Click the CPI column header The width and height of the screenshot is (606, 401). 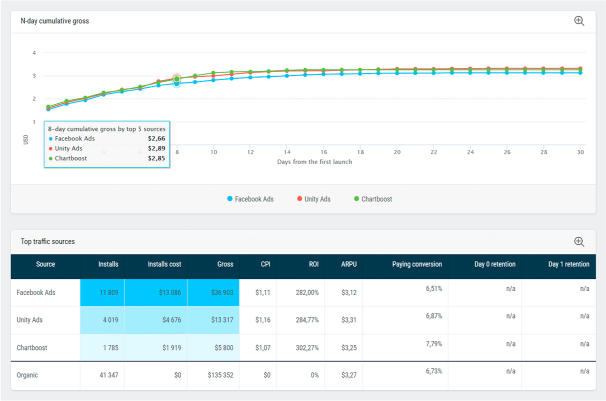(263, 264)
